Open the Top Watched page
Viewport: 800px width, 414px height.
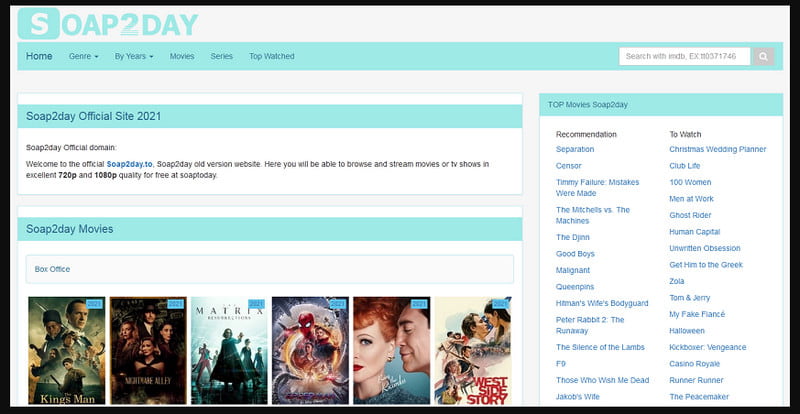(x=271, y=56)
